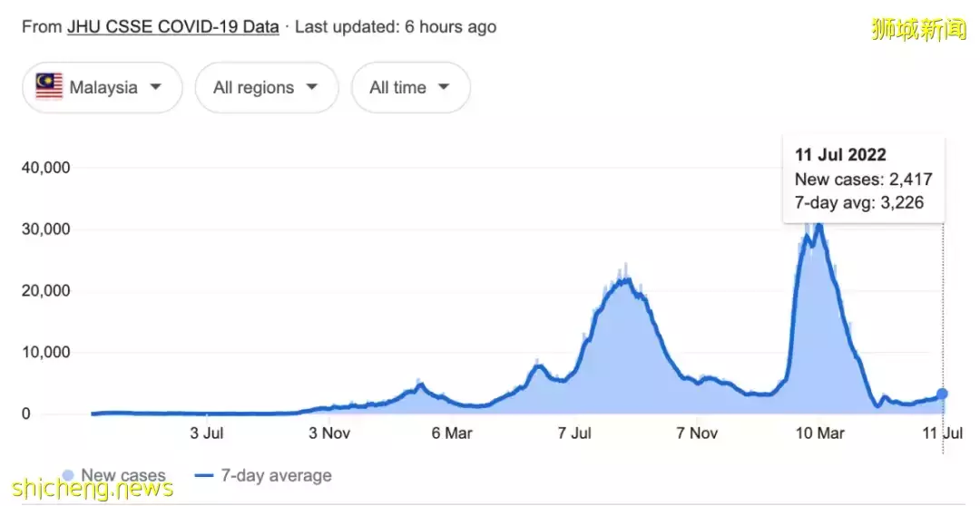The height and width of the screenshot is (506, 980).
Task: Open the All regions dropdown
Action: click(x=266, y=88)
